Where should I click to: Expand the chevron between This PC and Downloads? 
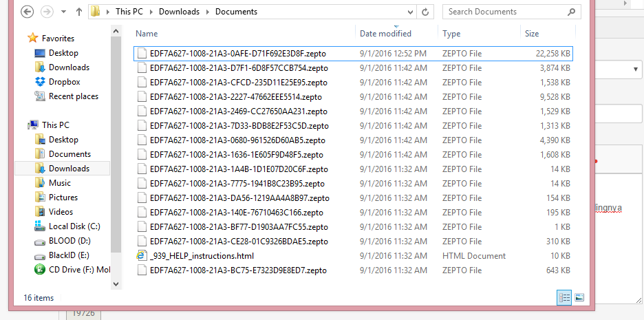151,12
